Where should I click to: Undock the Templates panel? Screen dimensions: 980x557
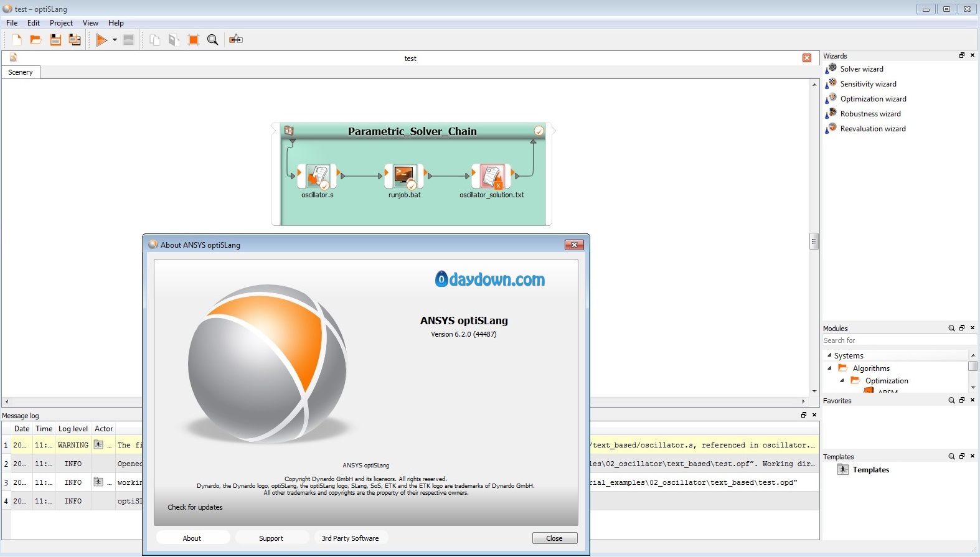point(962,456)
